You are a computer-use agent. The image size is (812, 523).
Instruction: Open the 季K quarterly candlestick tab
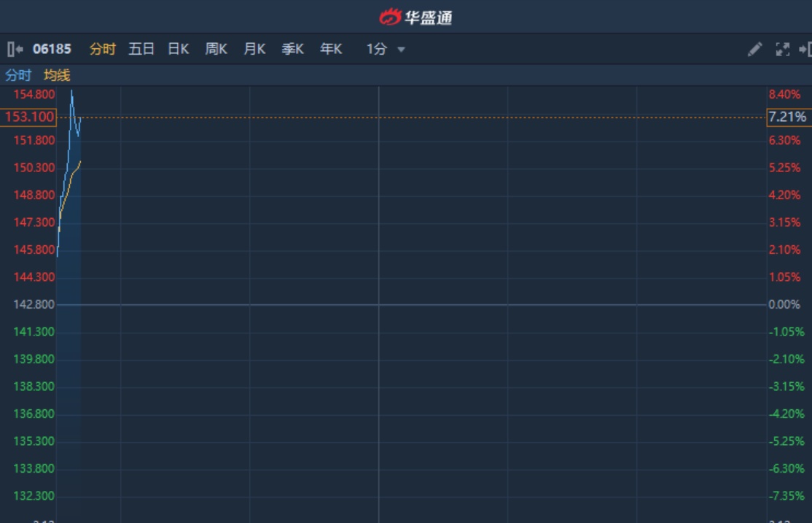pyautogui.click(x=292, y=50)
